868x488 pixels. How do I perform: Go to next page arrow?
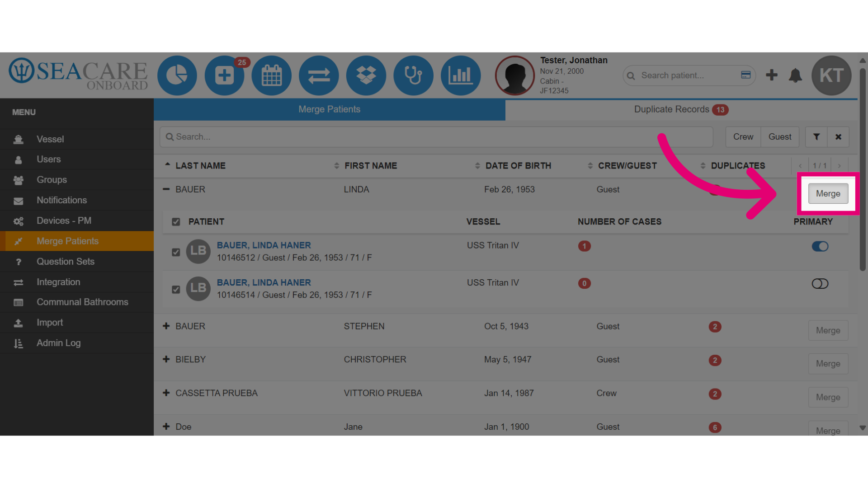click(x=839, y=166)
